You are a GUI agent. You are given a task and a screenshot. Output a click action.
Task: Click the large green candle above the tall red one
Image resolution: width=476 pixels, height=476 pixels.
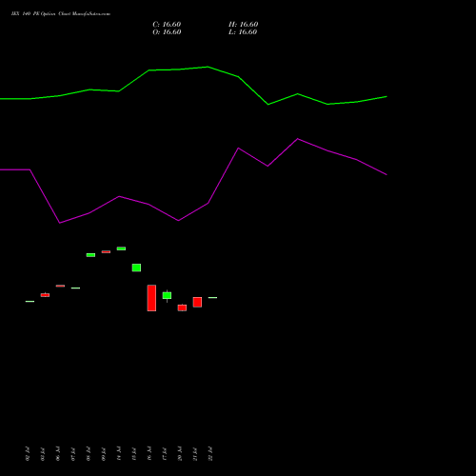tap(136, 268)
